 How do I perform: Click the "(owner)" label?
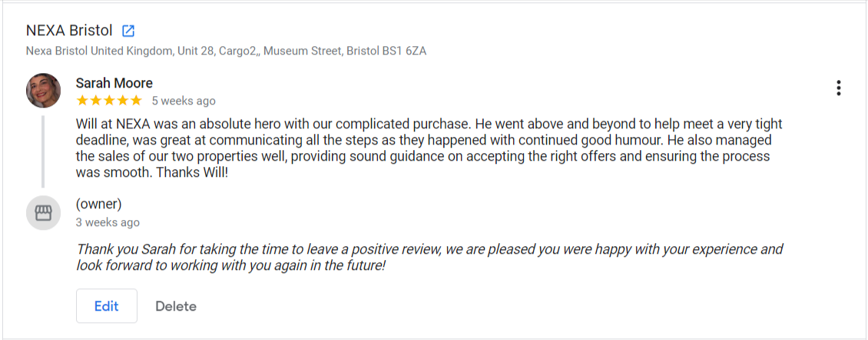98,204
